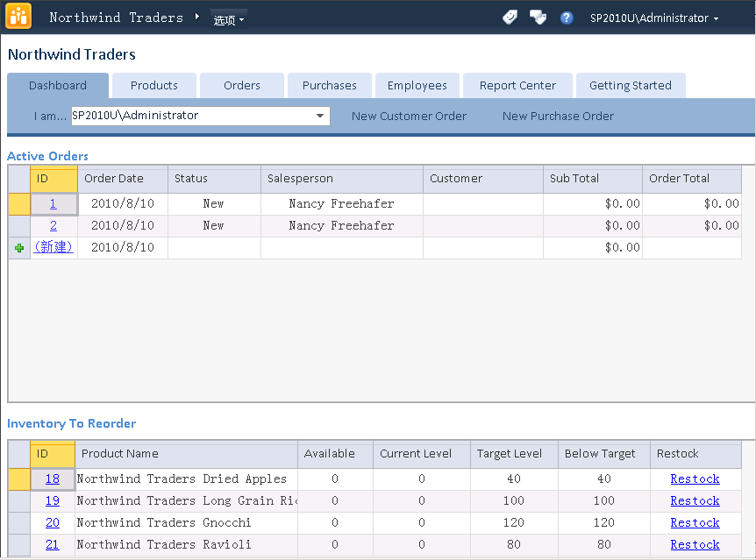Click the Order Date cell in the new order row
Image resolution: width=756 pixels, height=560 pixels.
(x=123, y=248)
